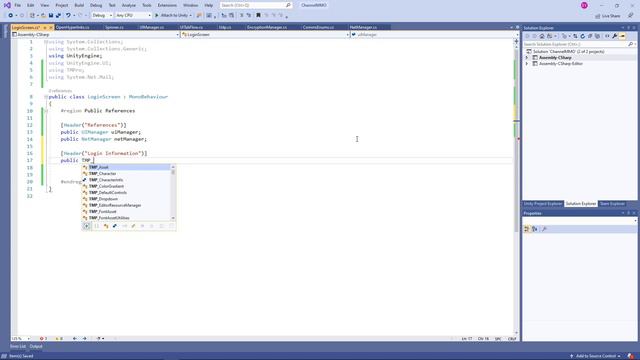The height and width of the screenshot is (360, 640).
Task: Click the Save icon in the toolbar
Action: tap(51, 16)
